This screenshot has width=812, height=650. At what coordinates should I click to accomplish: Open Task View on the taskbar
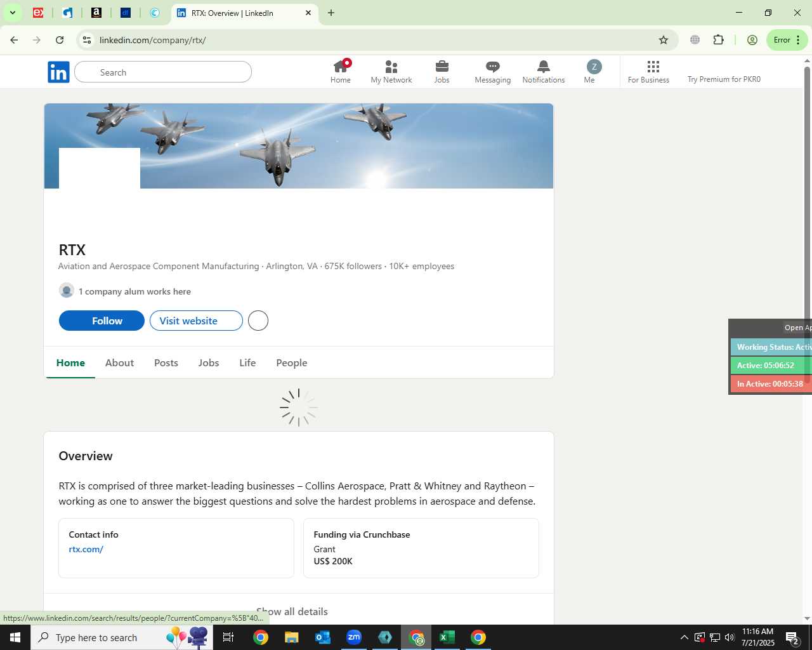pyautogui.click(x=228, y=637)
